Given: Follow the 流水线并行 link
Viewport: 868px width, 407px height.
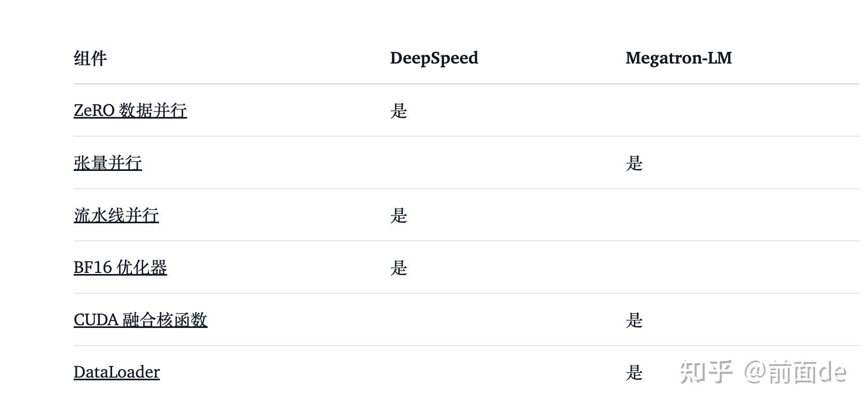Looking at the screenshot, I should 116,215.
